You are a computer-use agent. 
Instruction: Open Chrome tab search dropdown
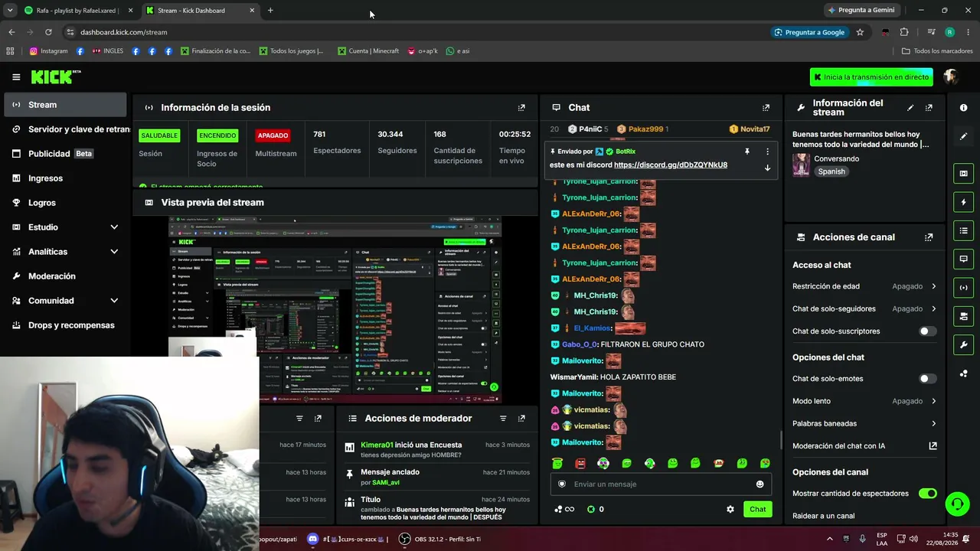[x=10, y=10]
